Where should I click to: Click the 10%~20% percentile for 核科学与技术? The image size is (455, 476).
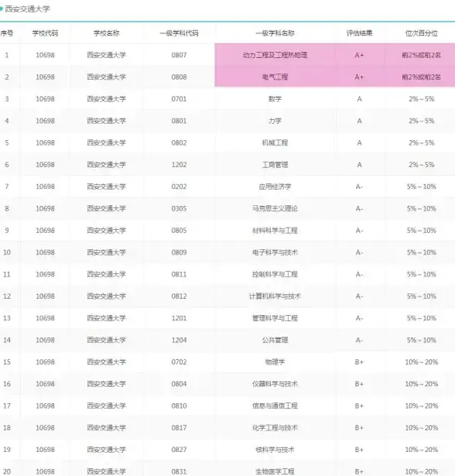(422, 450)
